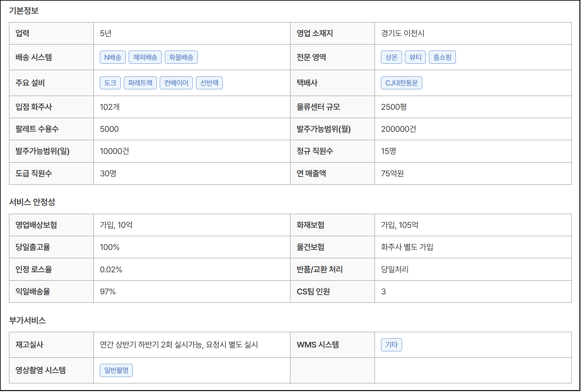
Task: Click the 컨베이어 tag
Action: click(x=176, y=83)
